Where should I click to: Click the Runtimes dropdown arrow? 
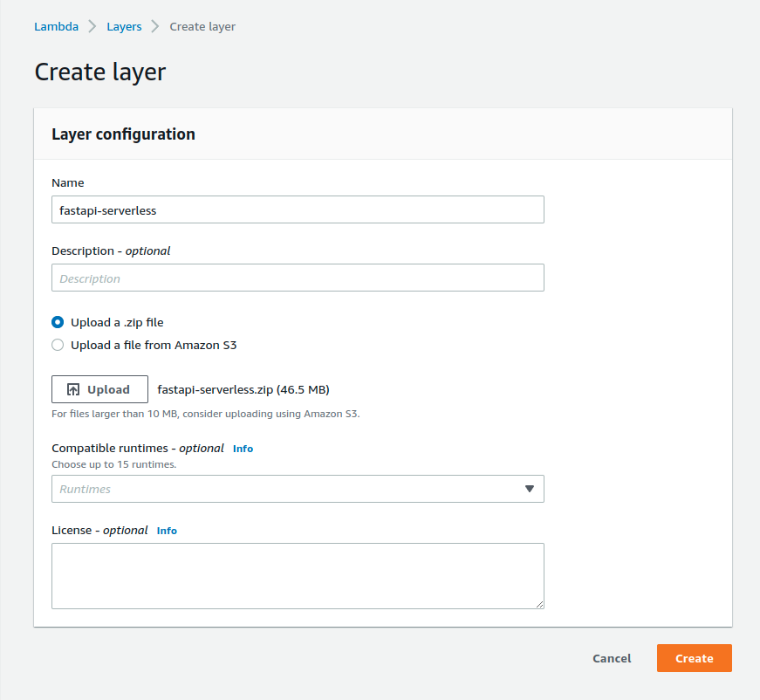(x=530, y=489)
